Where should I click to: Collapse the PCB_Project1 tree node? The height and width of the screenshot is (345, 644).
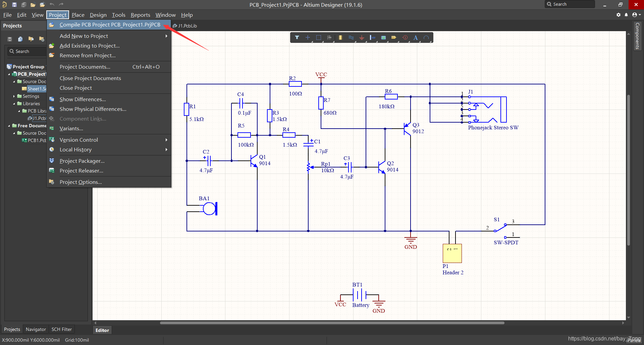click(9, 74)
